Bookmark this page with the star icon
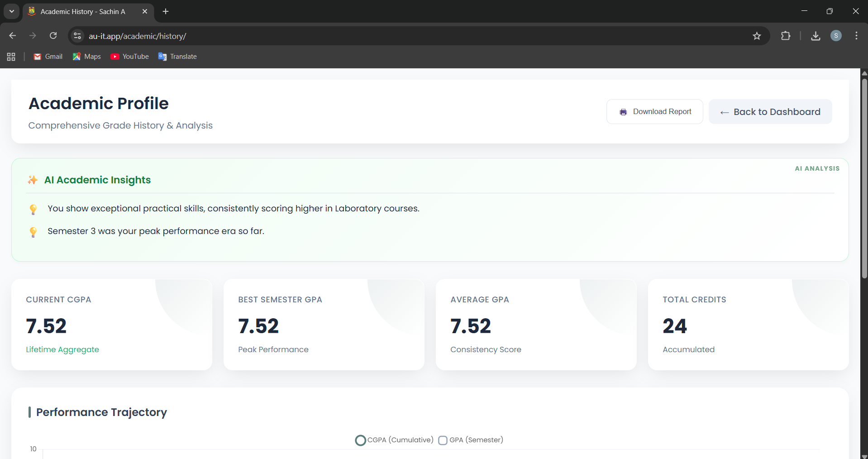Image resolution: width=868 pixels, height=459 pixels. [757, 36]
